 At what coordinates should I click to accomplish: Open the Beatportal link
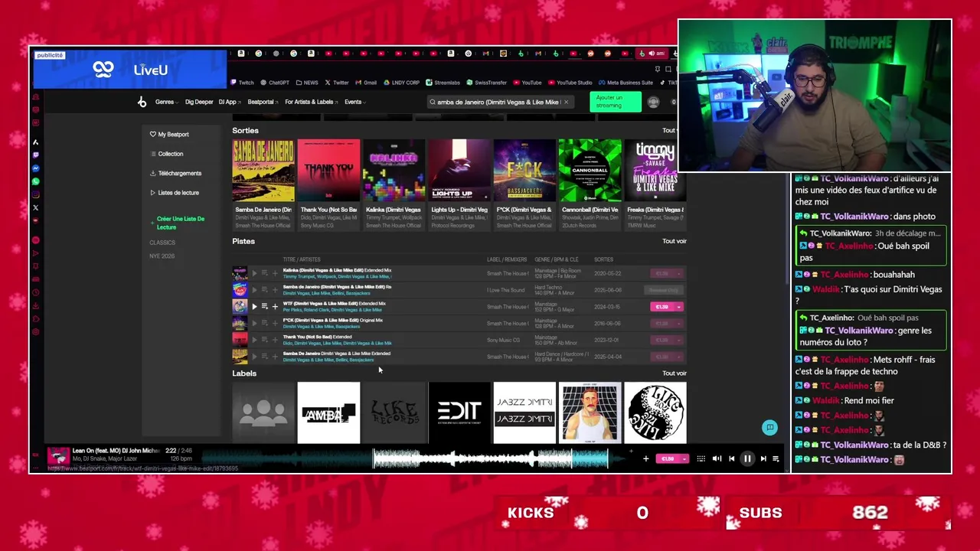263,102
